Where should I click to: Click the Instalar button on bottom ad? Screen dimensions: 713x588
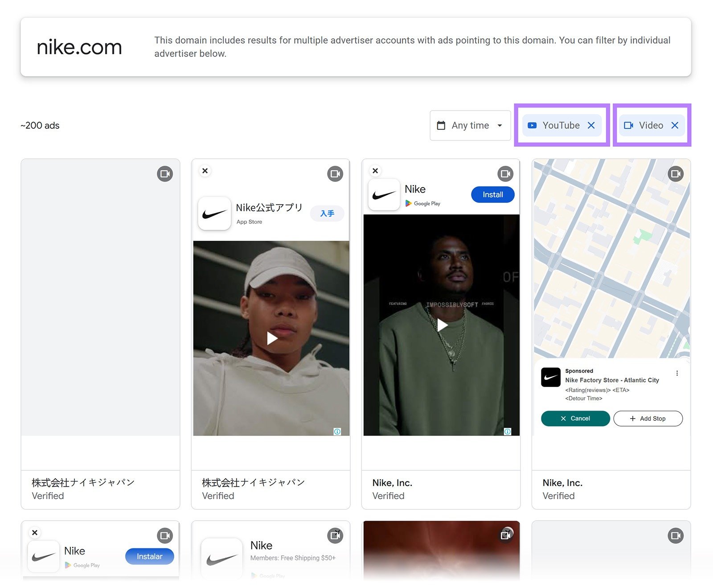click(x=149, y=556)
